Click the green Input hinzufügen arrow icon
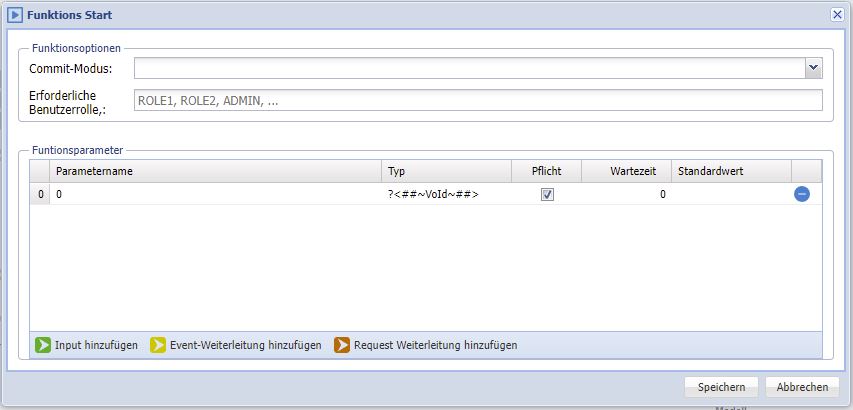This screenshot has height=410, width=853. point(43,345)
